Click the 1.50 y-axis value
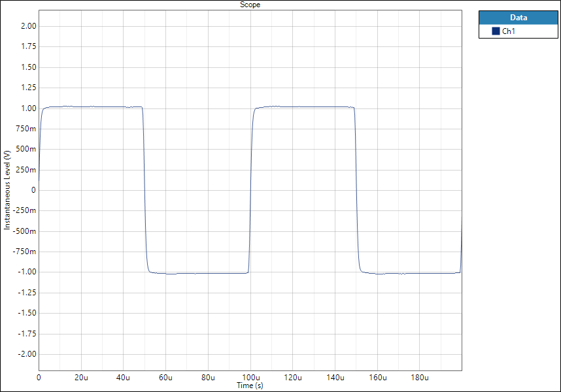561x392 pixels. (29, 67)
